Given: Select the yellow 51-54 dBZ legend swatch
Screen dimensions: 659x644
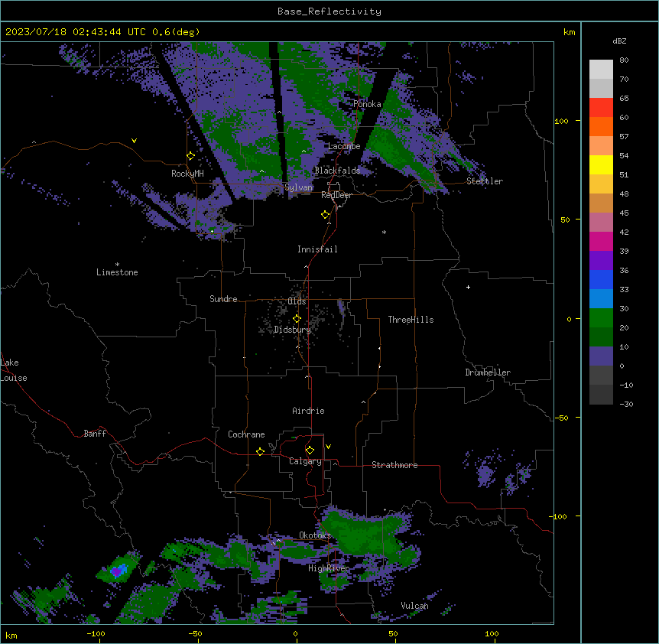Looking at the screenshot, I should pos(601,164).
